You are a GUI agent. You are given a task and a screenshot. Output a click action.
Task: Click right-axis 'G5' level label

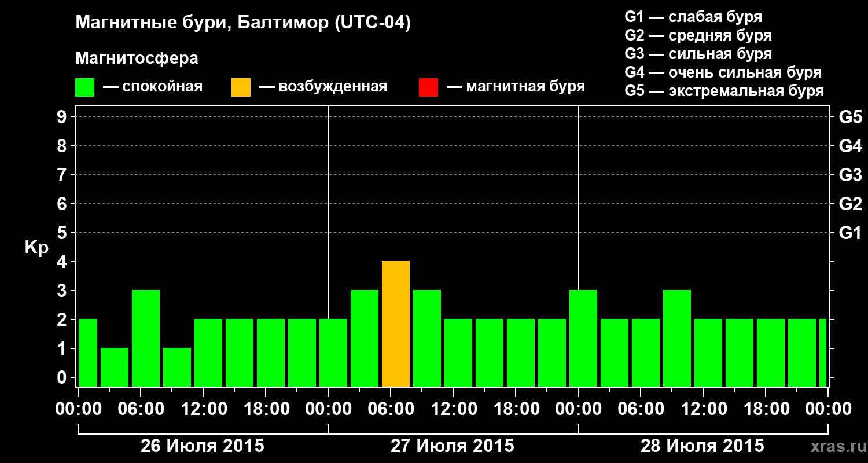pos(850,117)
